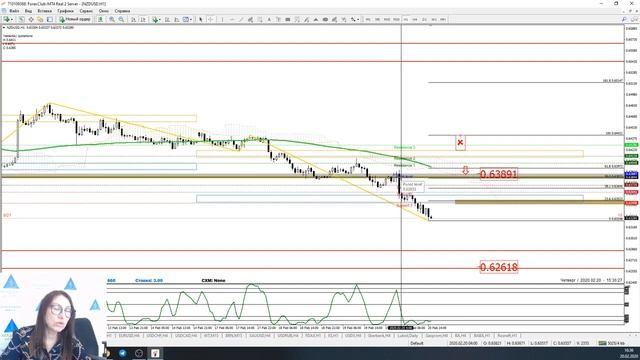
Task: Select the 0.63891 price label
Action: pos(499,174)
